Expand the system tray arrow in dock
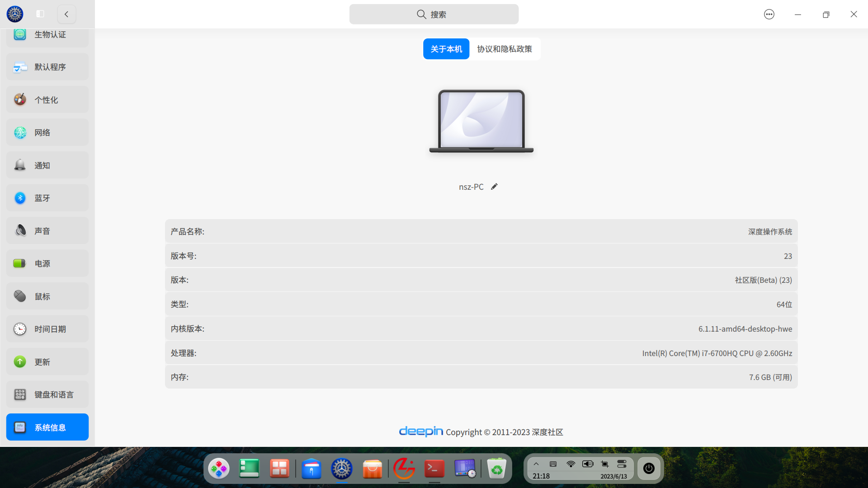This screenshot has width=868, height=488. (536, 464)
